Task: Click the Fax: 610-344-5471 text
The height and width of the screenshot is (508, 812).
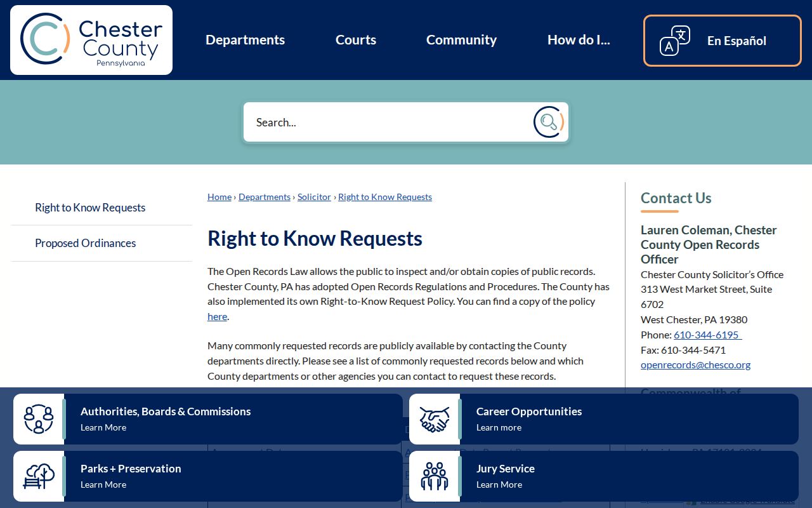Action: tap(683, 350)
